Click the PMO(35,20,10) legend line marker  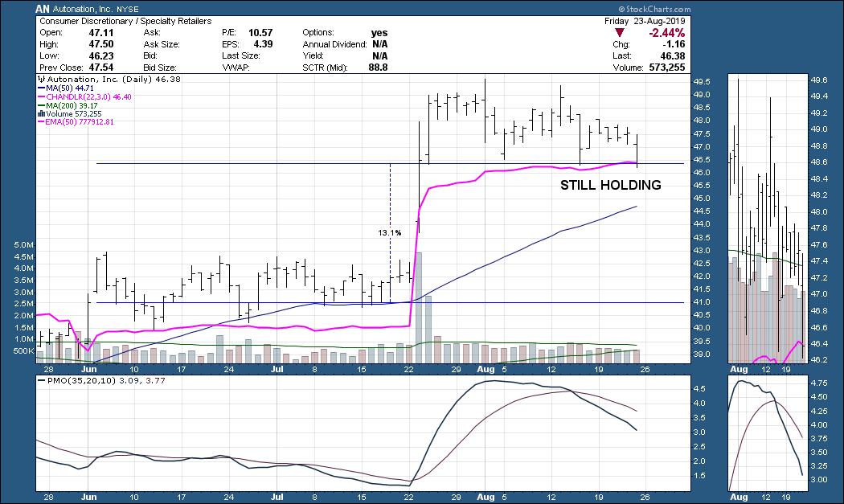[x=41, y=380]
